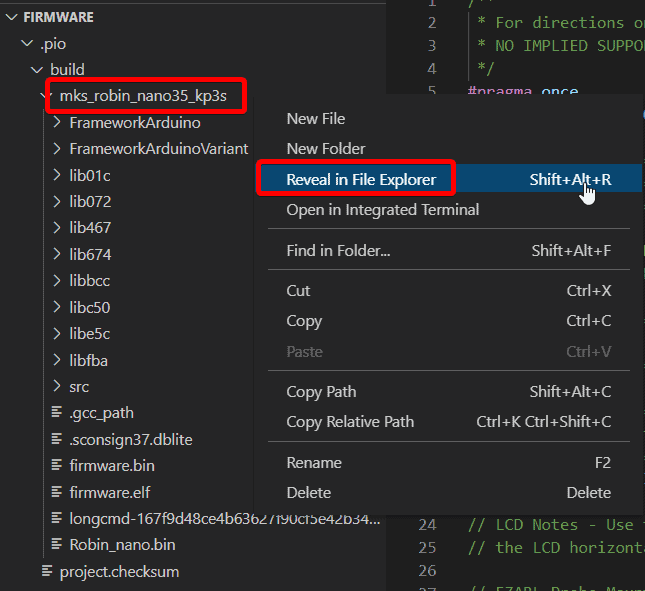Image resolution: width=645 pixels, height=591 pixels.
Task: Select New File from context menu
Action: pos(316,119)
